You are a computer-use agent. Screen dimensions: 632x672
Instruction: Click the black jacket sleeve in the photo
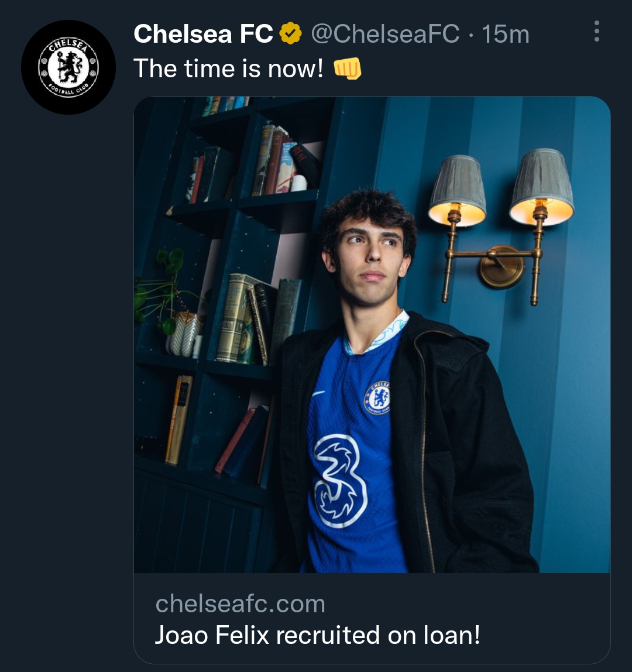497,468
